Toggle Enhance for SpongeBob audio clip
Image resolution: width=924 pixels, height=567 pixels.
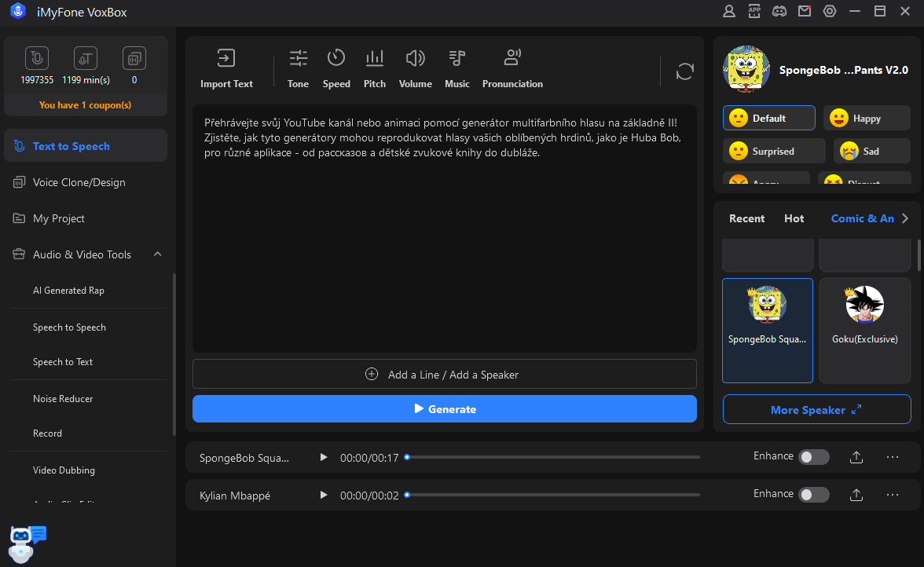coord(813,457)
